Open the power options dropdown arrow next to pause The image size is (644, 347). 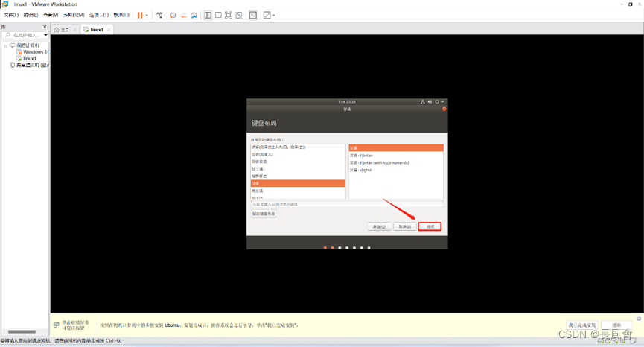(147, 15)
